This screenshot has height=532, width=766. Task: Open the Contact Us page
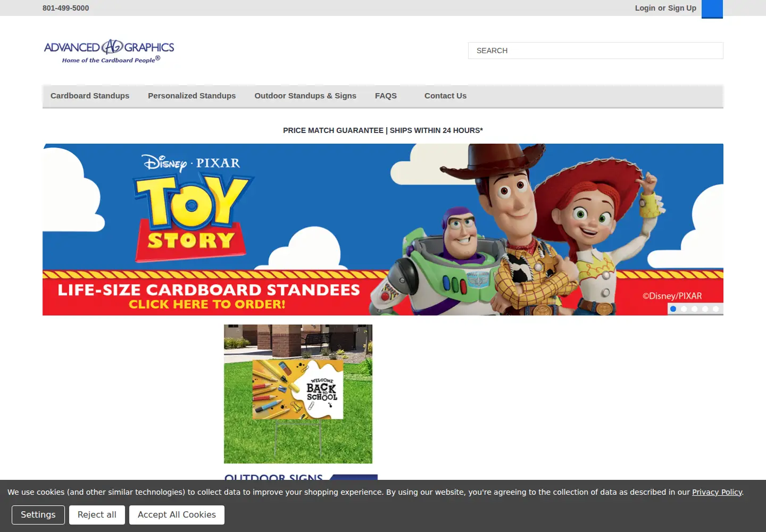445,96
